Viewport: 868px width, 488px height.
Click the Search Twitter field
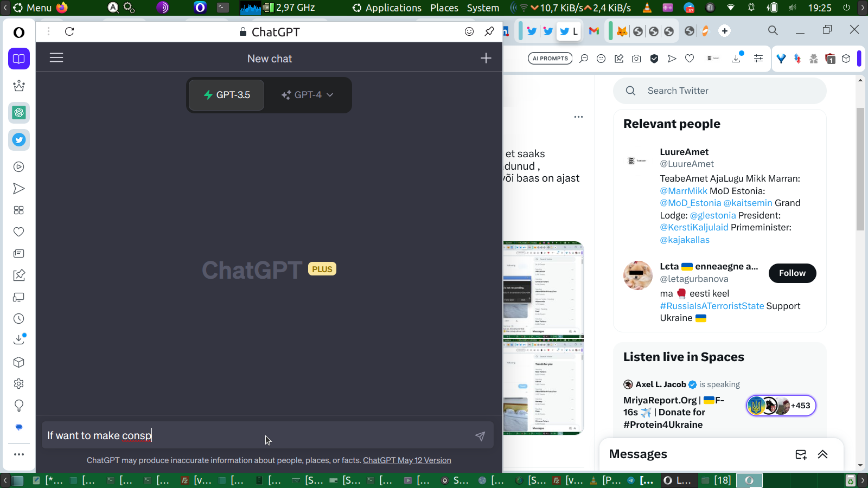pos(720,91)
